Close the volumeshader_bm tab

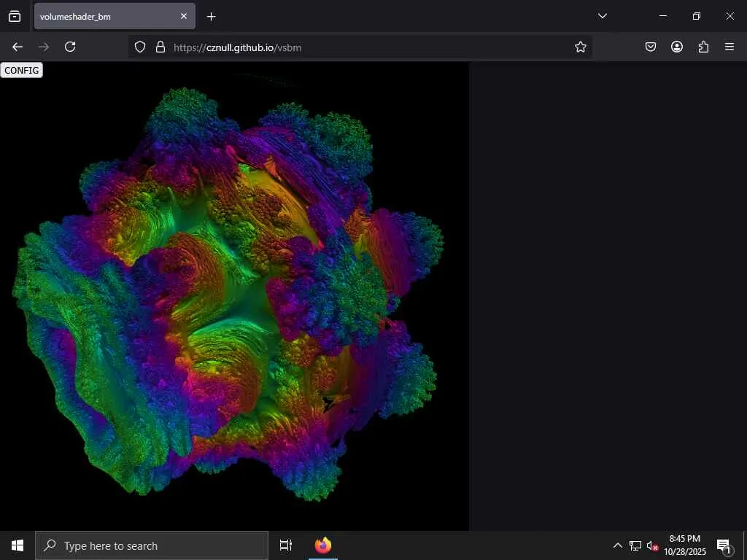click(x=184, y=17)
